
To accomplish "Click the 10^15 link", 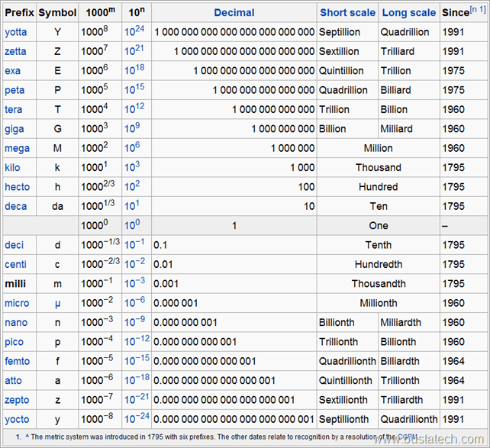I will (134, 89).
